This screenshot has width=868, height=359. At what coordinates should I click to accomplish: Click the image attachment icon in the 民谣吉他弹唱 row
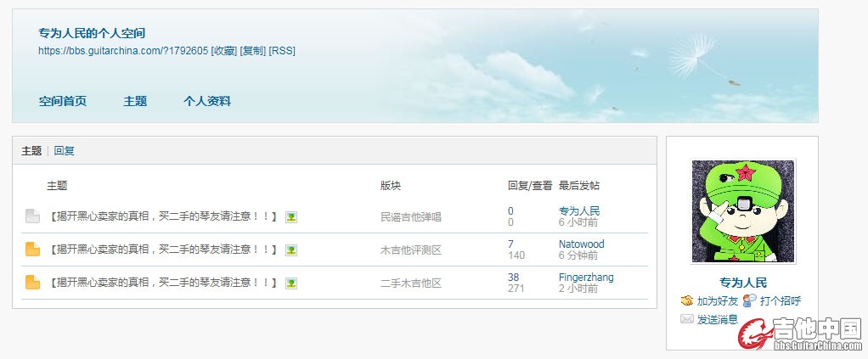[x=291, y=217]
